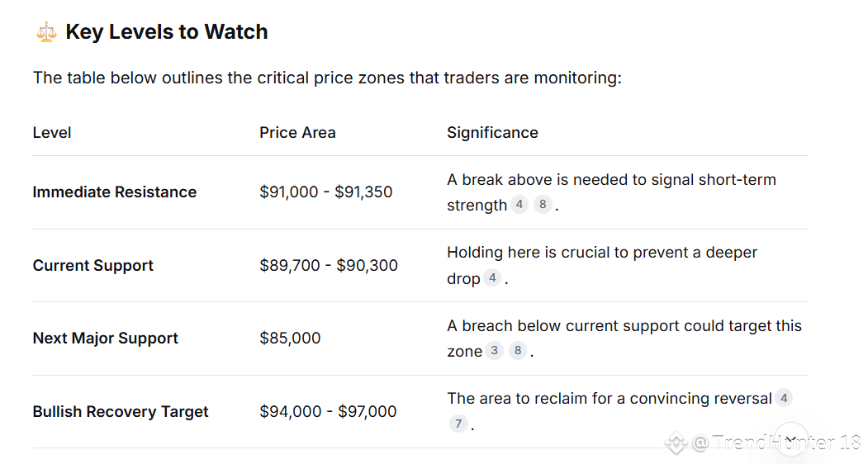Image resolution: width=868 pixels, height=464 pixels.
Task: Click the Level column header
Action: [x=52, y=133]
